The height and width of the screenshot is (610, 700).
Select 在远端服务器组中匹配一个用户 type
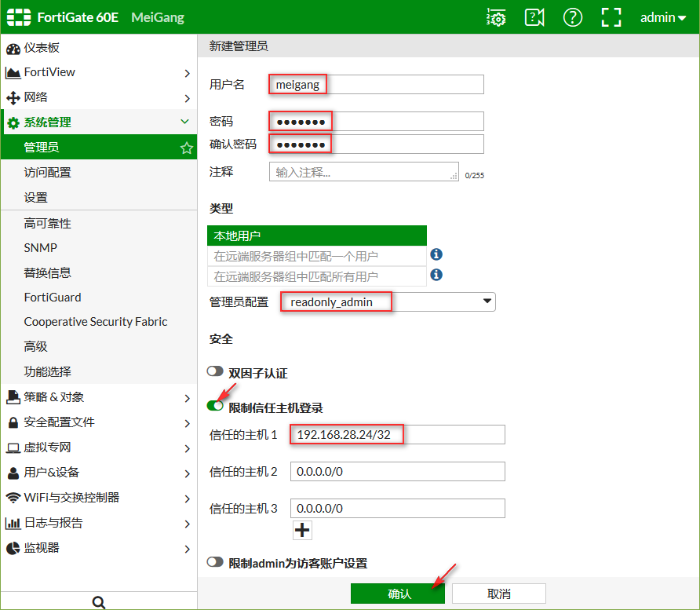click(317, 256)
